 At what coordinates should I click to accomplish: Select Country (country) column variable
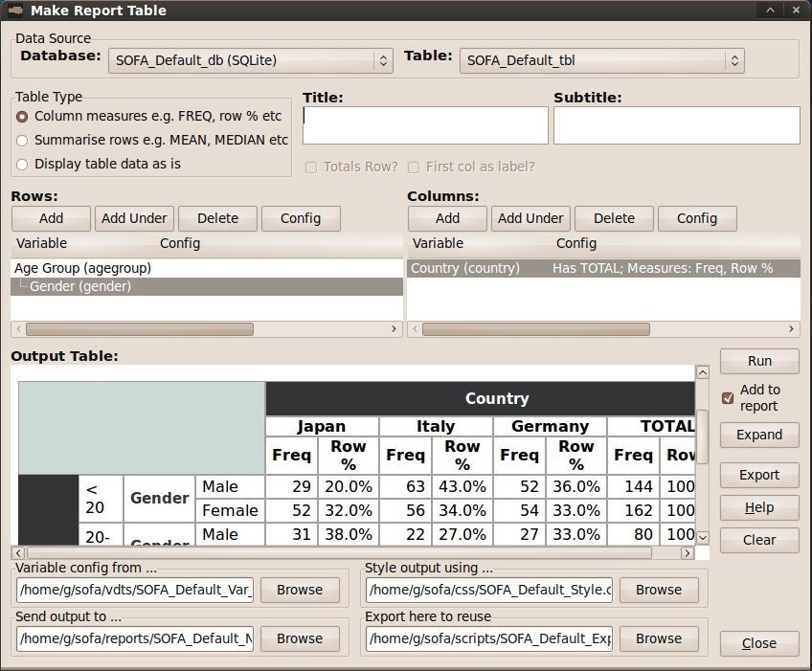click(465, 269)
